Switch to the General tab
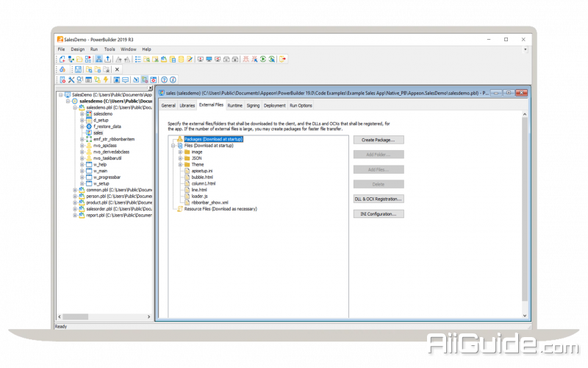Image resolution: width=588 pixels, height=368 pixels. 168,105
